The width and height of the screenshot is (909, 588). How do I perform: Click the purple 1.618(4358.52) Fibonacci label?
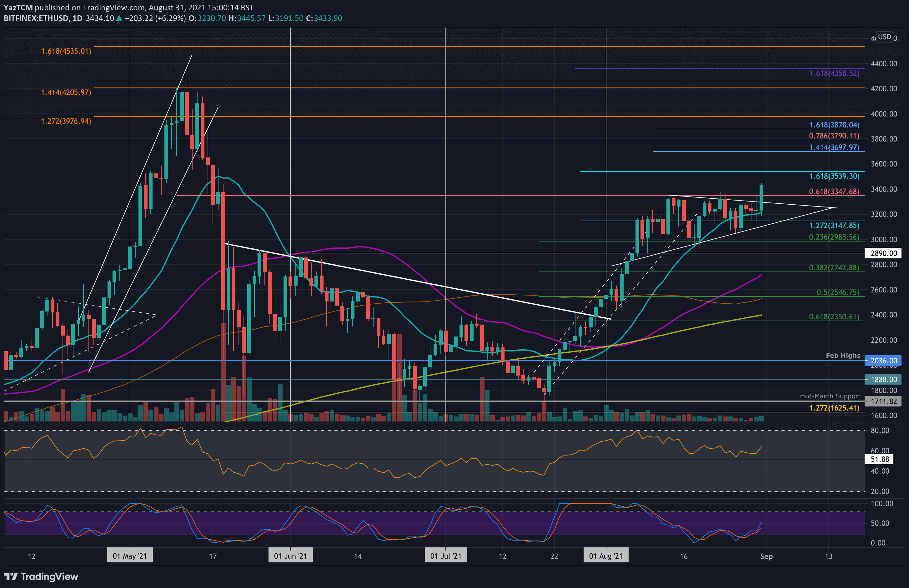(834, 73)
